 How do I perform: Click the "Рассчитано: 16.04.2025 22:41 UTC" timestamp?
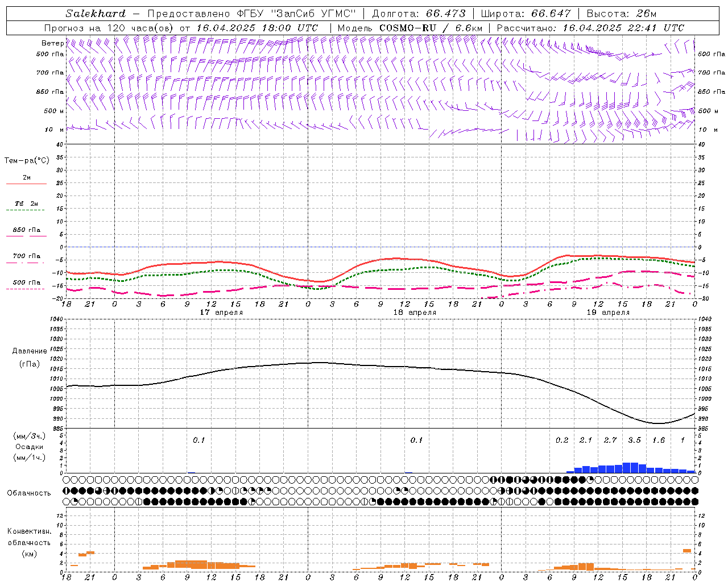click(x=590, y=28)
